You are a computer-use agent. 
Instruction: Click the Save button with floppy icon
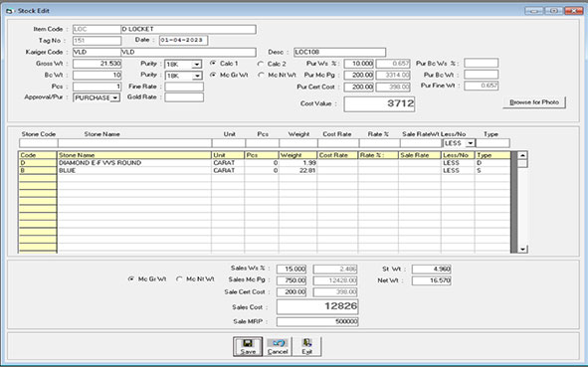pos(248,346)
